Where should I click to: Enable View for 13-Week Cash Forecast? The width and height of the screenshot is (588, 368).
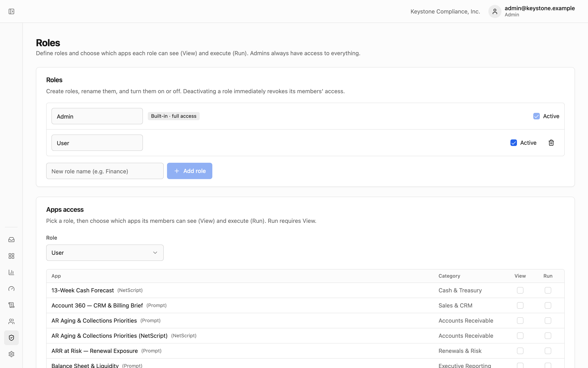[x=520, y=290]
